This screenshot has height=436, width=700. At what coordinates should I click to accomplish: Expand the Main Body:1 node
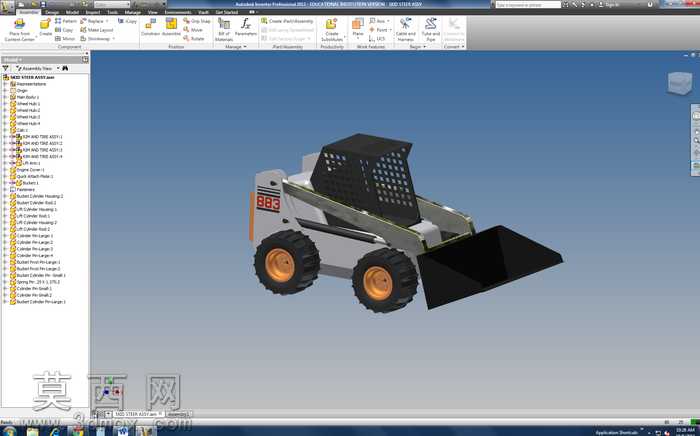point(5,97)
